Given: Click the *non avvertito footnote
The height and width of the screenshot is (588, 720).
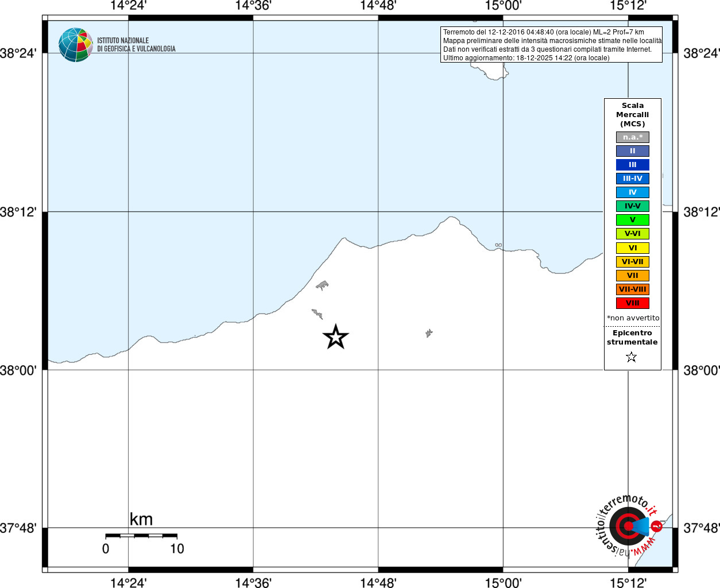Looking at the screenshot, I should (633, 318).
